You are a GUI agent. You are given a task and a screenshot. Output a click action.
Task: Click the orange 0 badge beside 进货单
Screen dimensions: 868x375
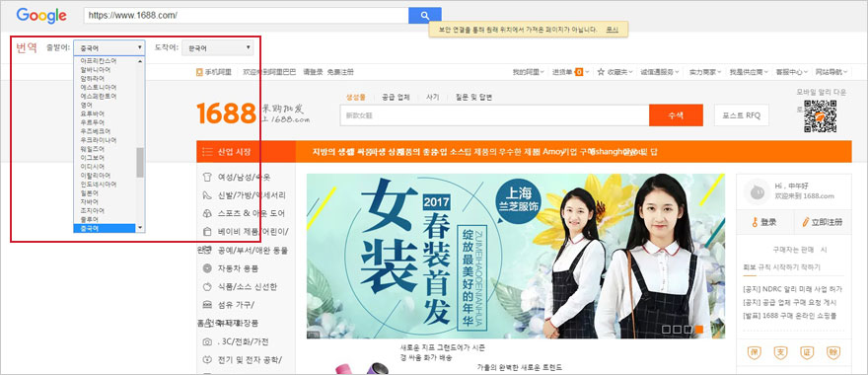[578, 72]
